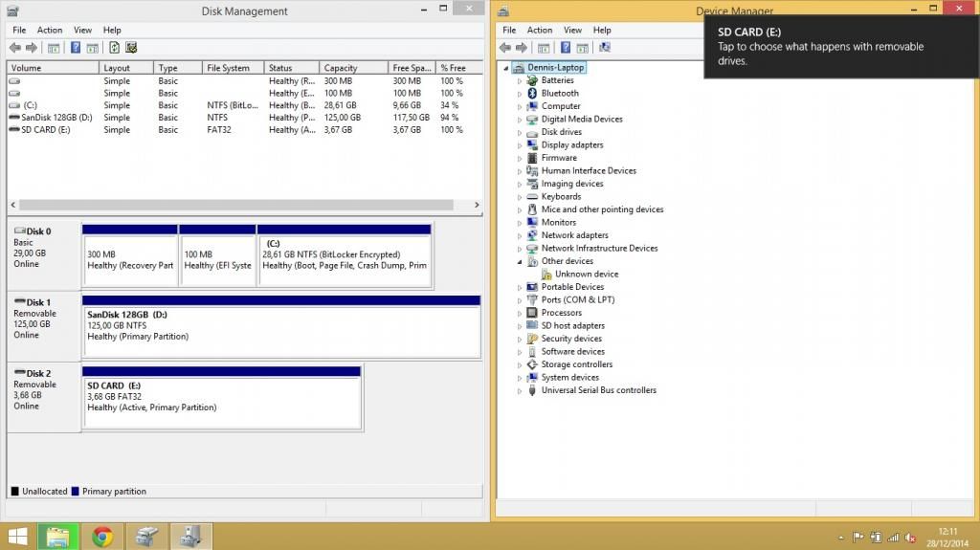Image resolution: width=980 pixels, height=550 pixels.
Task: Click the Disk 2 removable drive icon
Action: (19, 372)
